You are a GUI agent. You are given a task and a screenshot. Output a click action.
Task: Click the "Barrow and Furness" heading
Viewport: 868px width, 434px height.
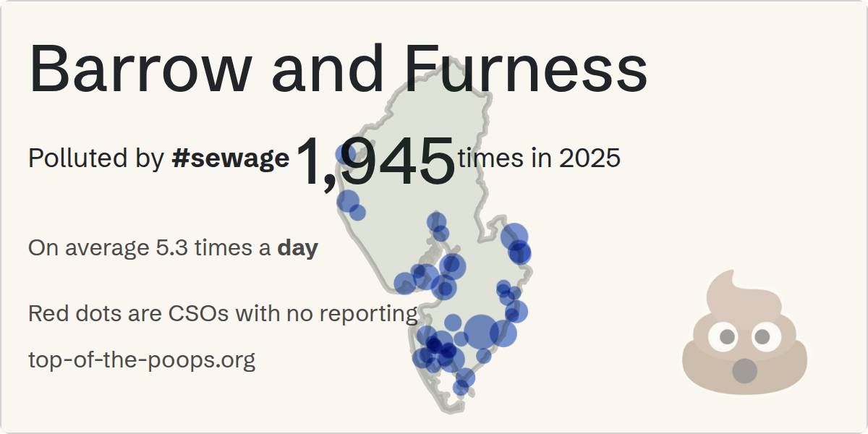[x=338, y=67]
